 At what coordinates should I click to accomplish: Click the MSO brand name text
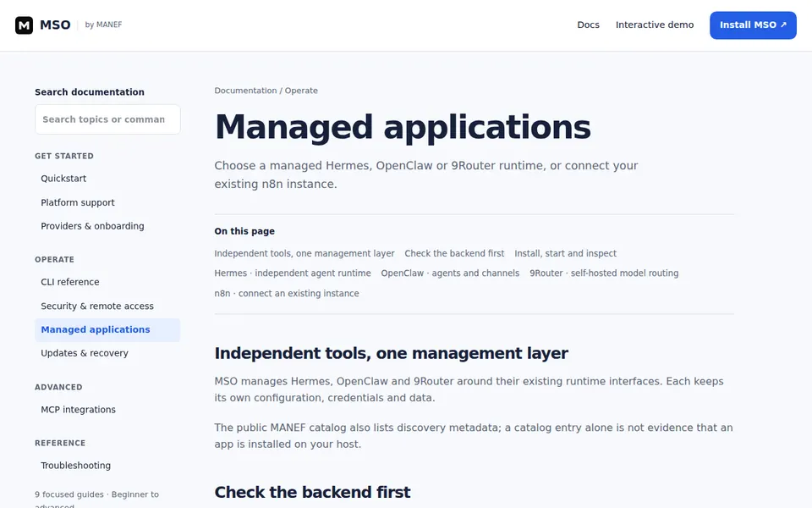click(x=55, y=25)
